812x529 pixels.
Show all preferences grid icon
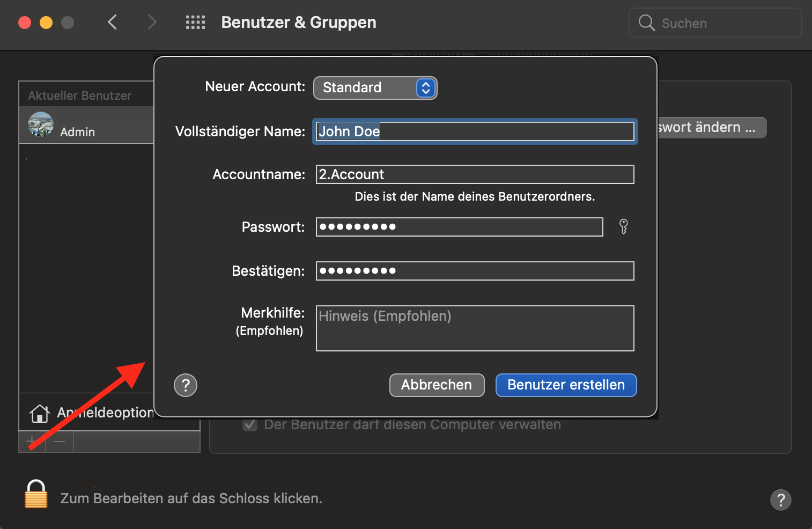tap(195, 23)
